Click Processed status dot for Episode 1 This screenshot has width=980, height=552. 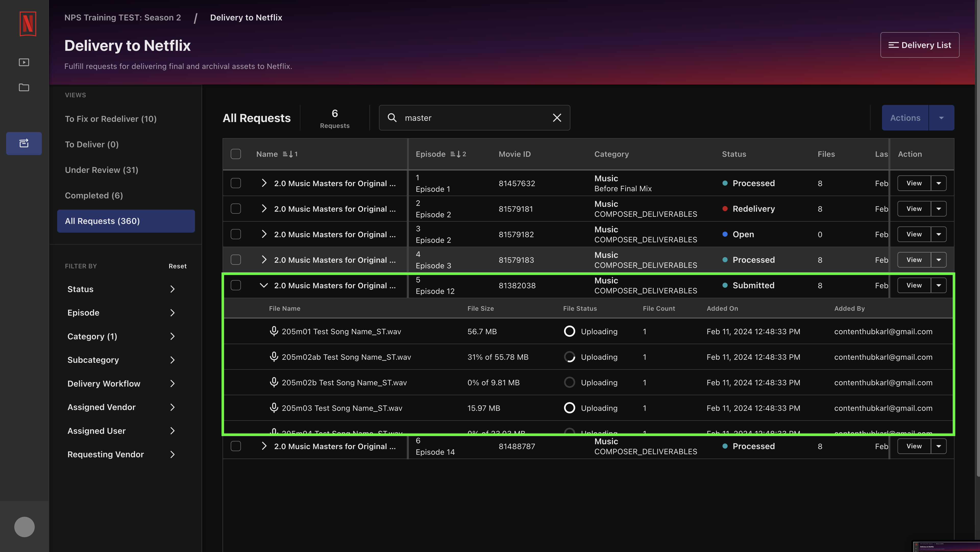point(725,183)
